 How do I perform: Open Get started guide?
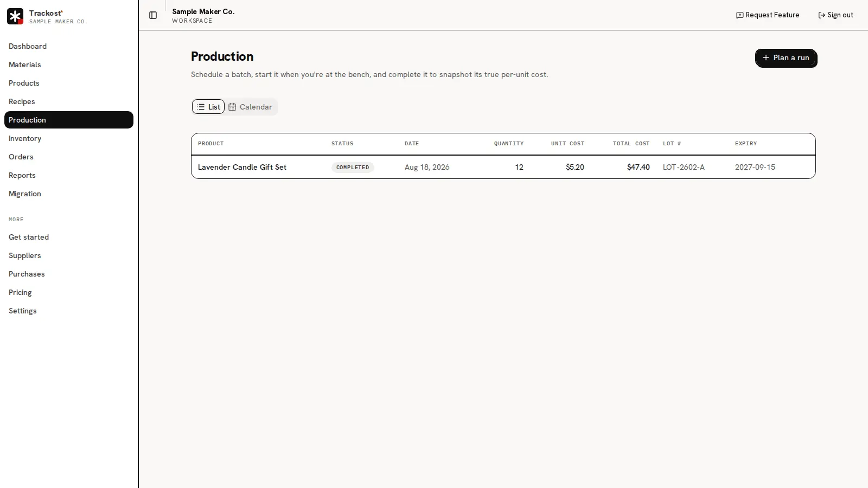coord(69,237)
